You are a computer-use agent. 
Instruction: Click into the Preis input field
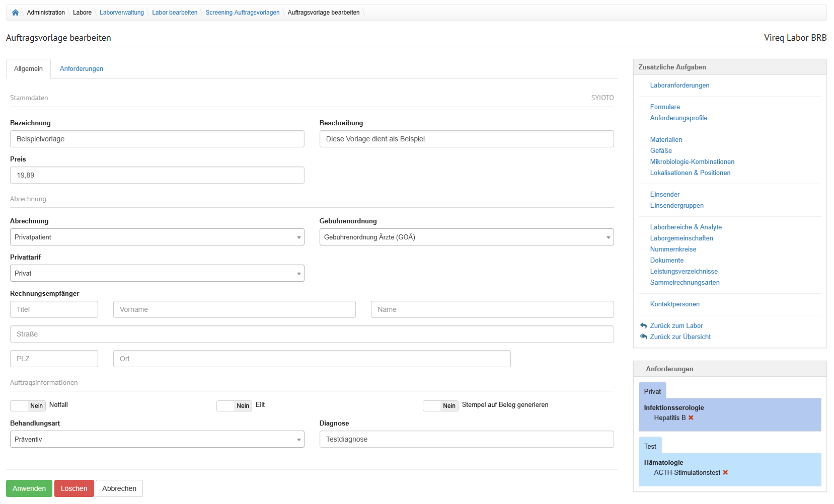point(157,176)
